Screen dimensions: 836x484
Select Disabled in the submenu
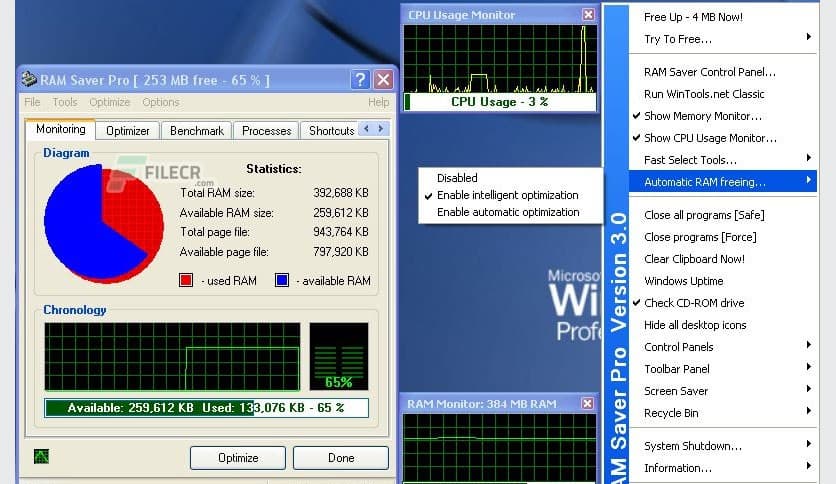pos(510,178)
